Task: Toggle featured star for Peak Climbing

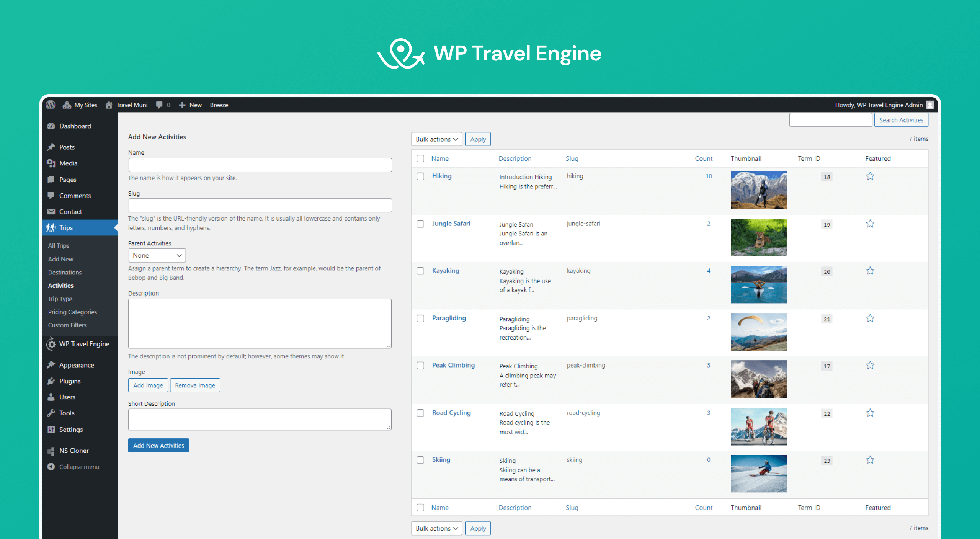Action: [x=870, y=365]
